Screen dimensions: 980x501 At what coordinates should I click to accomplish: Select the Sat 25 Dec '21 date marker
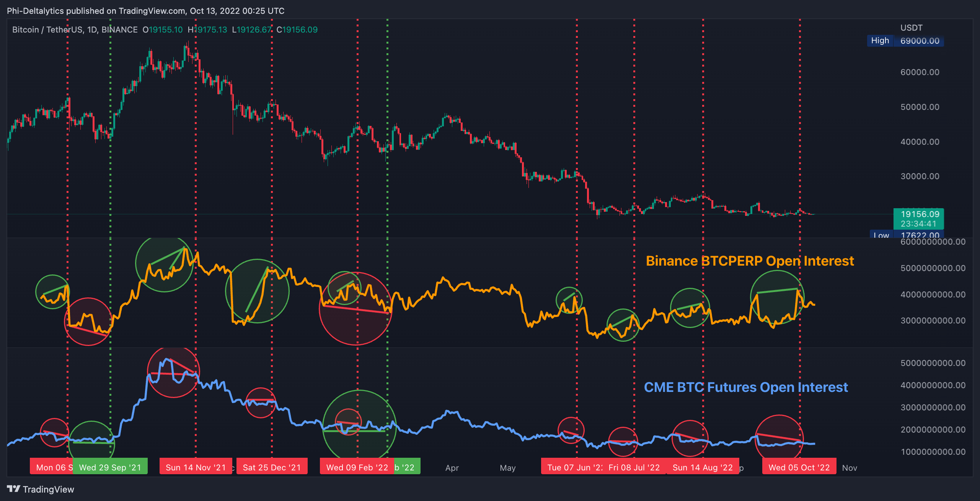(x=272, y=467)
